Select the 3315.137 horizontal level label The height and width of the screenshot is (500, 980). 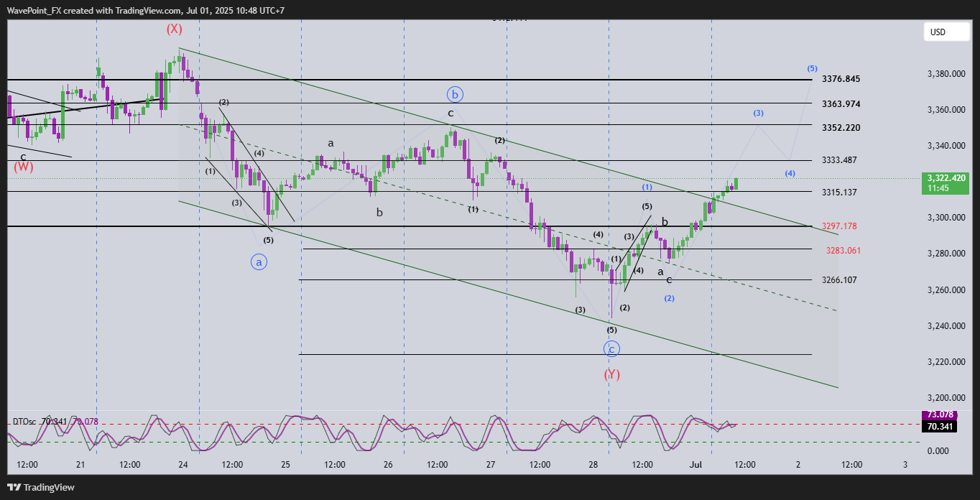click(x=839, y=193)
